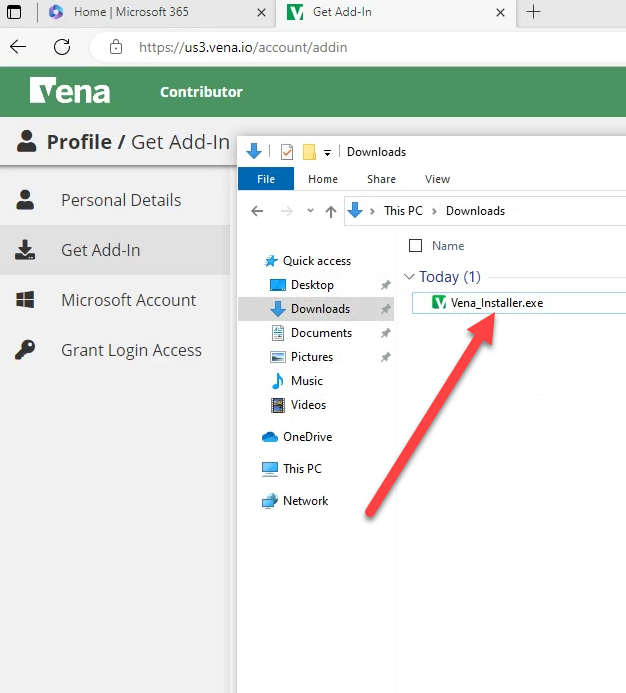Click This PC in the breadcrumb path
626x693 pixels.
pos(403,211)
